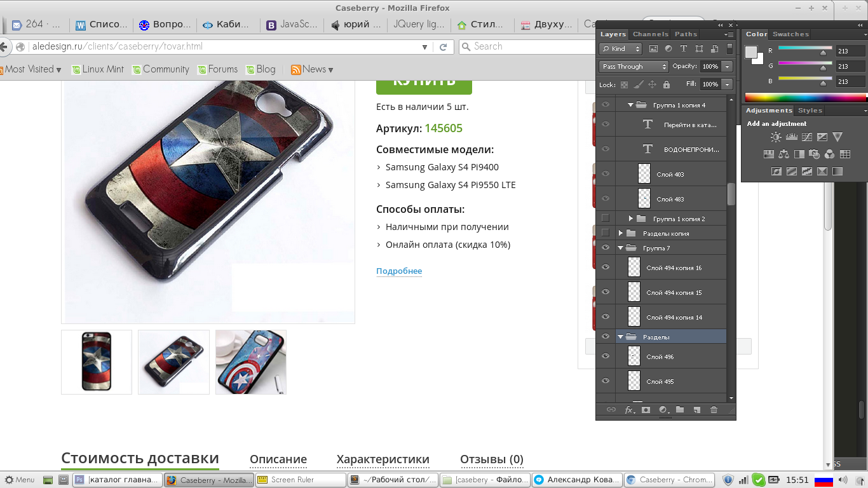Click the link layers icon
This screenshot has height=488, width=868.
point(611,410)
